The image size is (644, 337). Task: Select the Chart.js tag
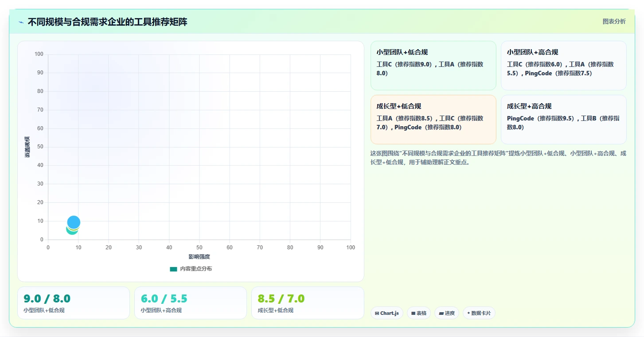387,313
